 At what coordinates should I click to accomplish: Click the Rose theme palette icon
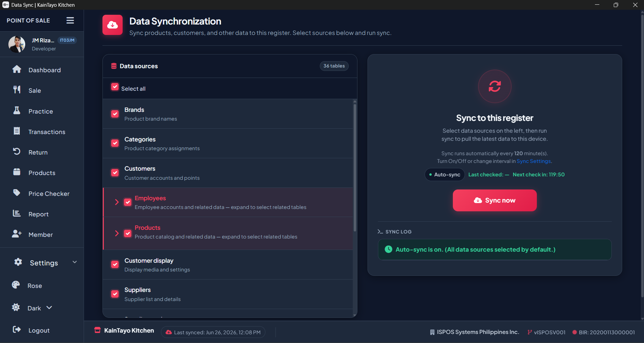click(16, 285)
